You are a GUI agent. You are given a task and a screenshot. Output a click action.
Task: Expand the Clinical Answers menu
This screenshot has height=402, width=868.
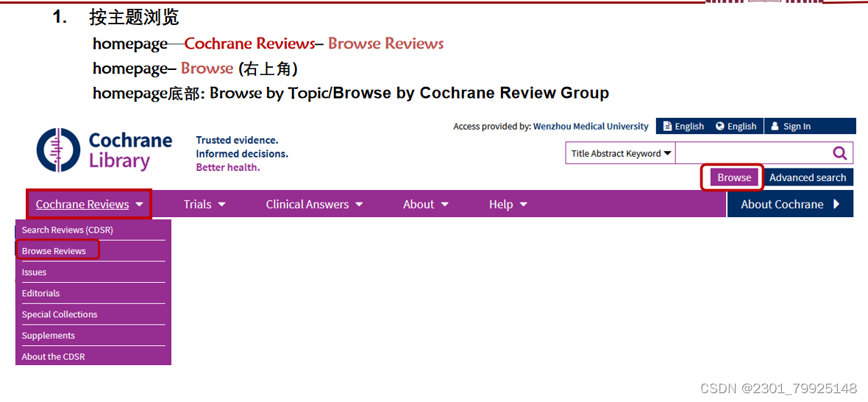(x=314, y=205)
